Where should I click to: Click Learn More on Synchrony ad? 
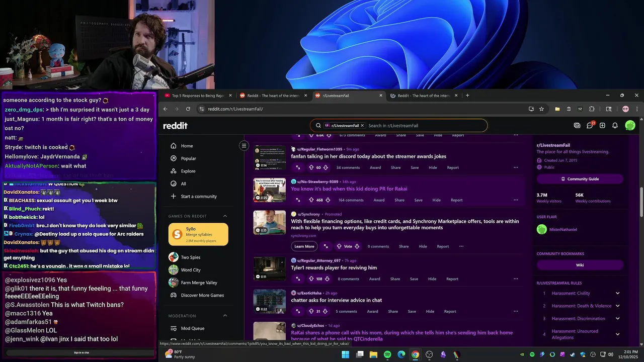[304, 246]
